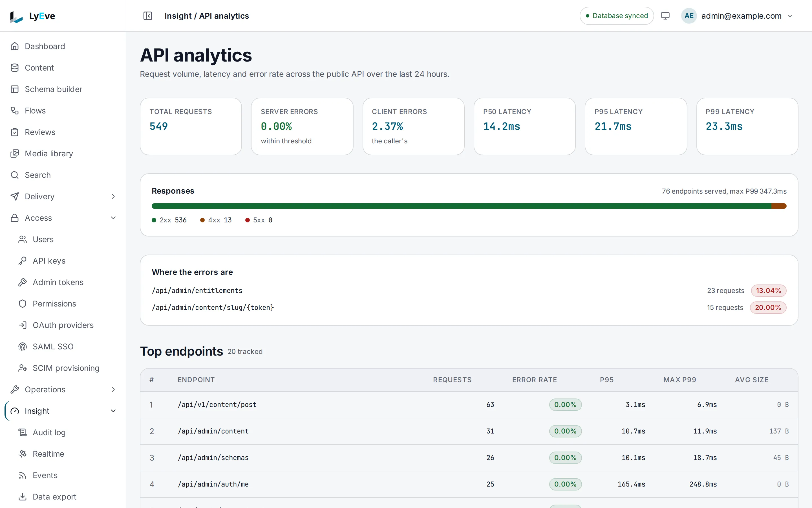812x508 pixels.
Task: Open the admin@example.com account dropdown
Action: click(x=738, y=16)
